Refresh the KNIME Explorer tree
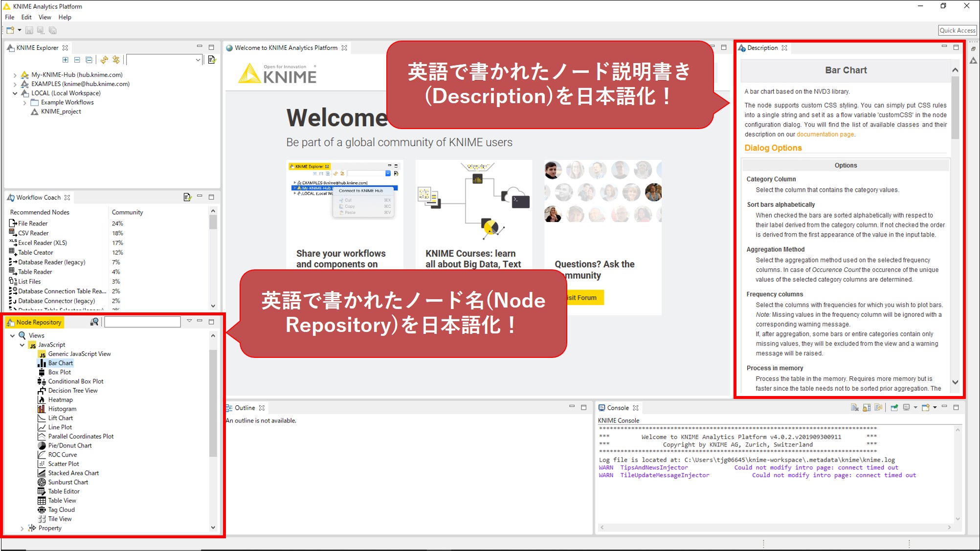The image size is (980, 551). [x=104, y=60]
